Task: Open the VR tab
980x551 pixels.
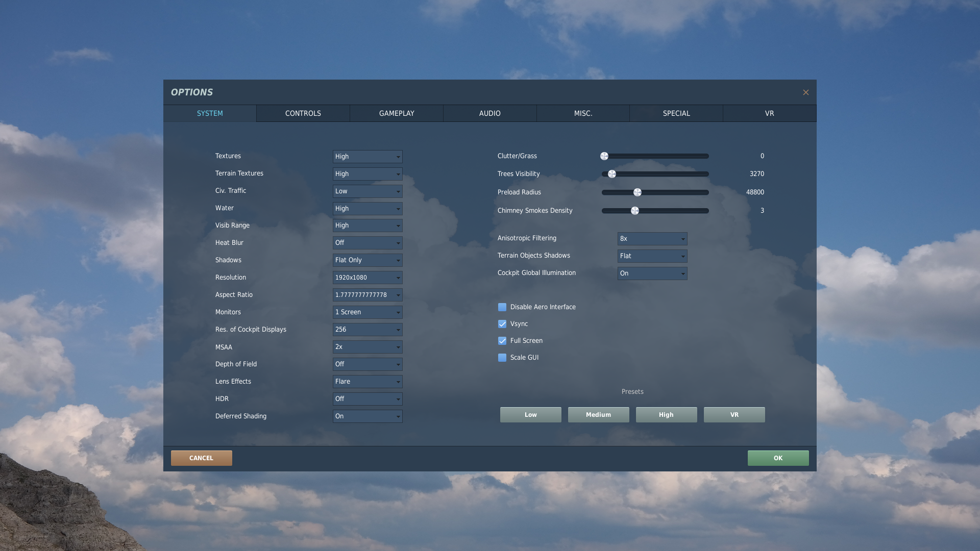Action: 769,113
